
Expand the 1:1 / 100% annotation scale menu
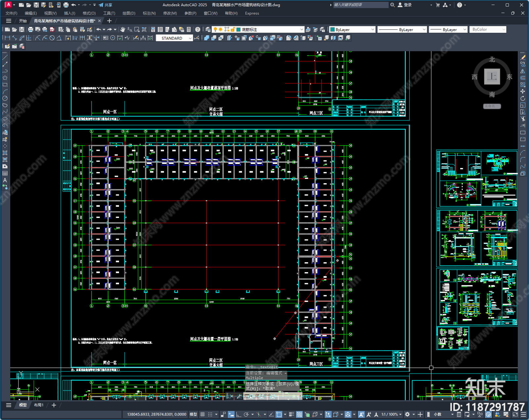pyautogui.click(x=391, y=414)
